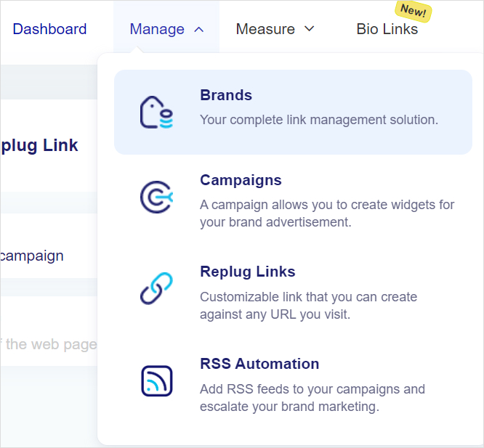Expand the Measure dropdown menu
Viewport: 484px width, 448px height.
coord(275,29)
